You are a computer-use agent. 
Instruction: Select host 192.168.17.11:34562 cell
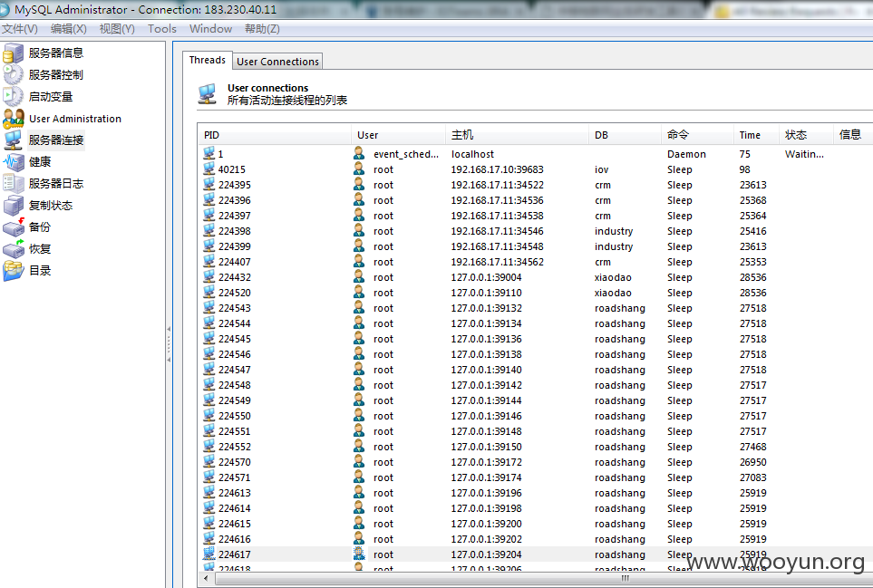(x=497, y=262)
